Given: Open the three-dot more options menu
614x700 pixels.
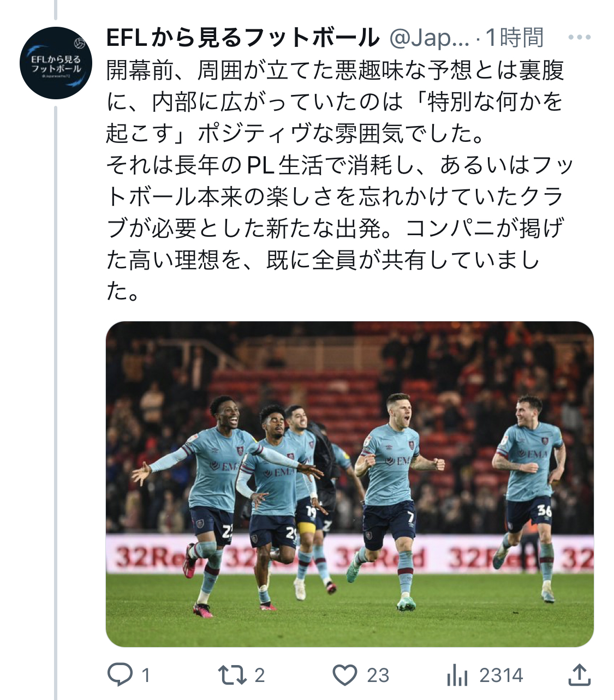Looking at the screenshot, I should pyautogui.click(x=579, y=37).
